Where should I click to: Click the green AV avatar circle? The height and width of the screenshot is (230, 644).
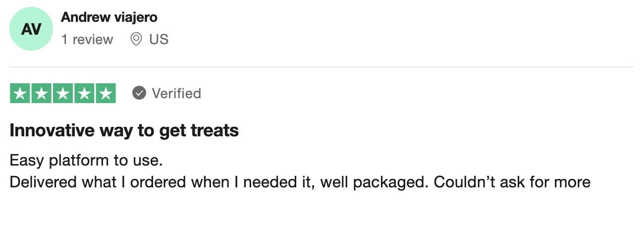point(31,29)
